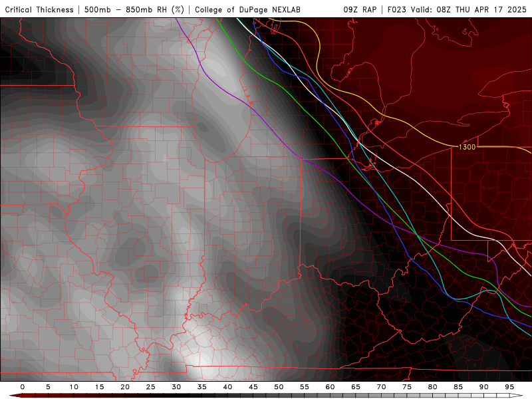Image resolution: width=532 pixels, height=399 pixels.
Task: Click the "F023 Valid: 08Z THU APR 17 2025" text
Action: click(457, 9)
